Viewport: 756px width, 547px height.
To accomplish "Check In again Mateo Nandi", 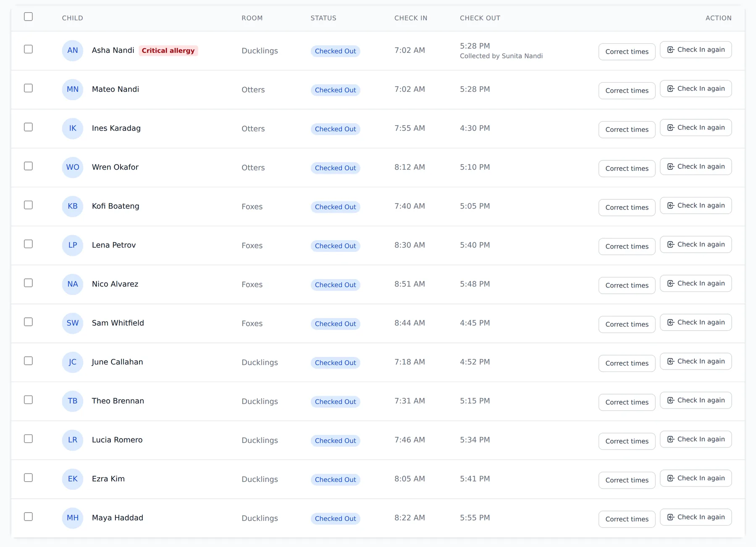I will pyautogui.click(x=696, y=89).
